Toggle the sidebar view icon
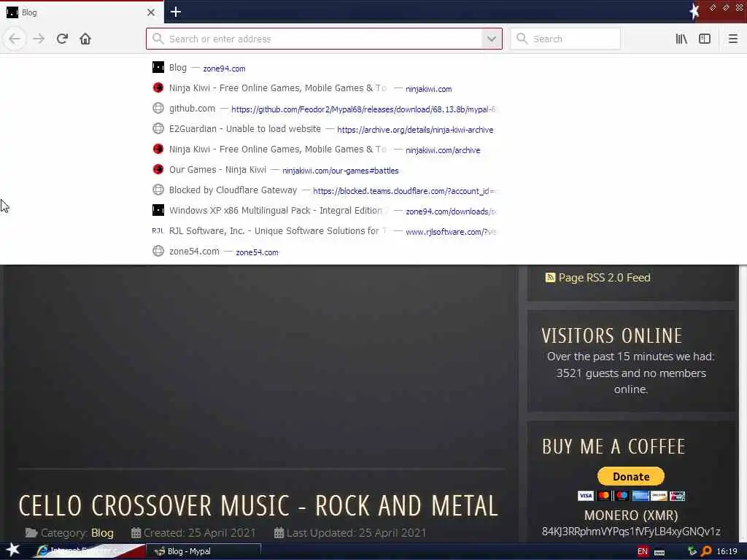The width and height of the screenshot is (747, 560). (705, 39)
